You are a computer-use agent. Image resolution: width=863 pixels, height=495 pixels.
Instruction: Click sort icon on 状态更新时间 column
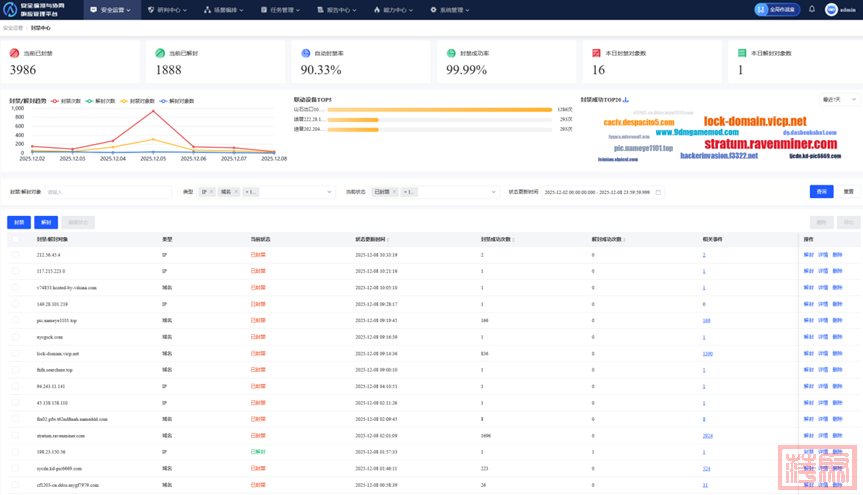387,240
